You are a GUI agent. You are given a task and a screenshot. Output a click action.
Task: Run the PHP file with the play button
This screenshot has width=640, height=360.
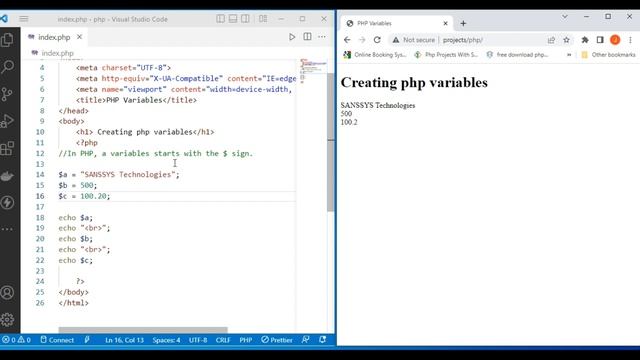coord(292,37)
